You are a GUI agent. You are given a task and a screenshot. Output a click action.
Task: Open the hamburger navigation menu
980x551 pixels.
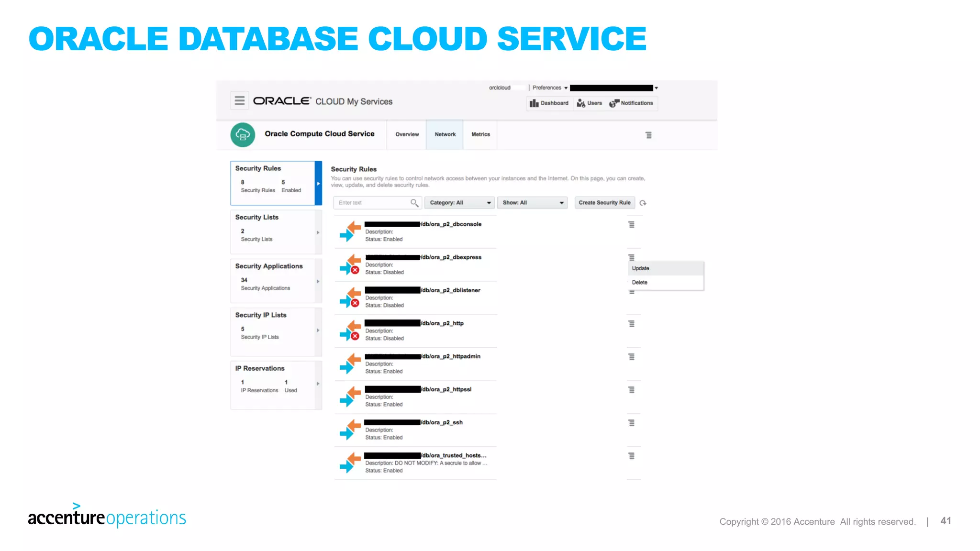[x=239, y=100]
